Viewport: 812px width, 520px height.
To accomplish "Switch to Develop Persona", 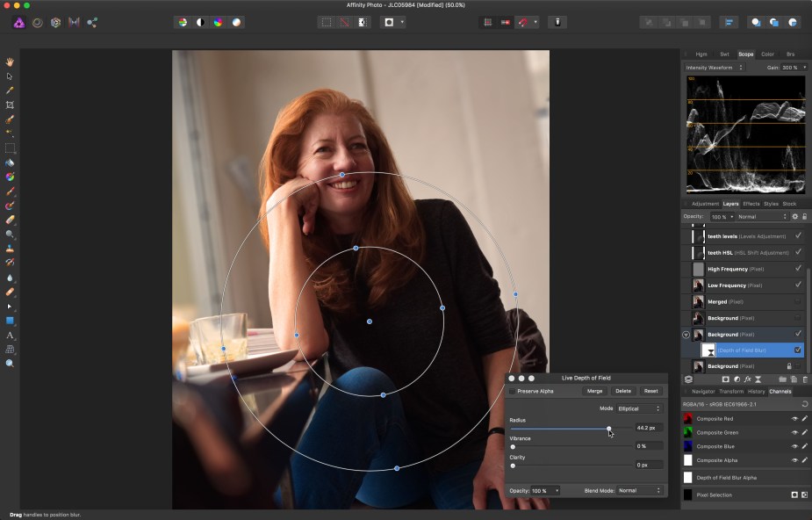I will [x=55, y=22].
